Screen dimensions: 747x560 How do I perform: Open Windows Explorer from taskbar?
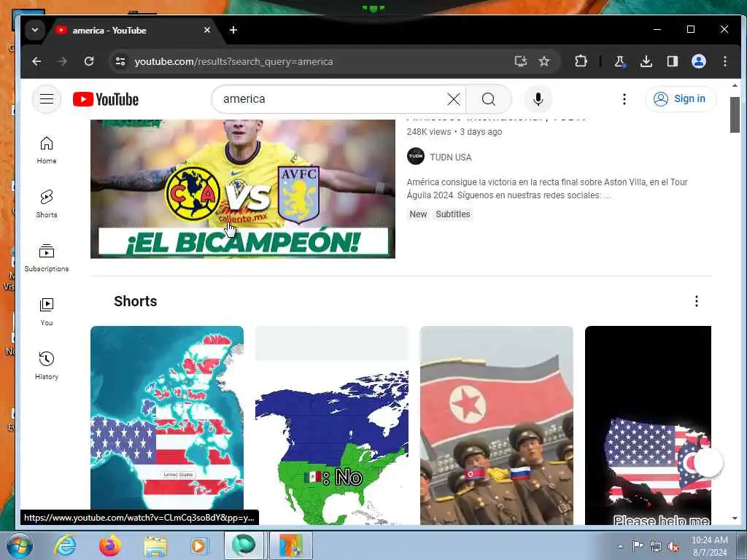tap(155, 545)
